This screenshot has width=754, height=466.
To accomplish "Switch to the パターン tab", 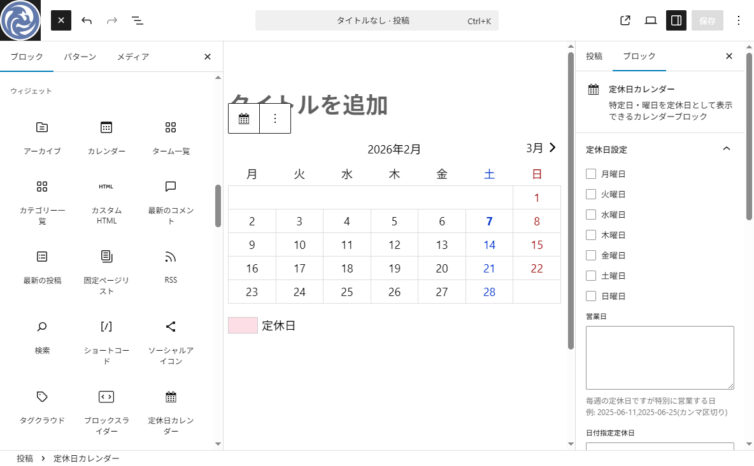I will pos(80,57).
